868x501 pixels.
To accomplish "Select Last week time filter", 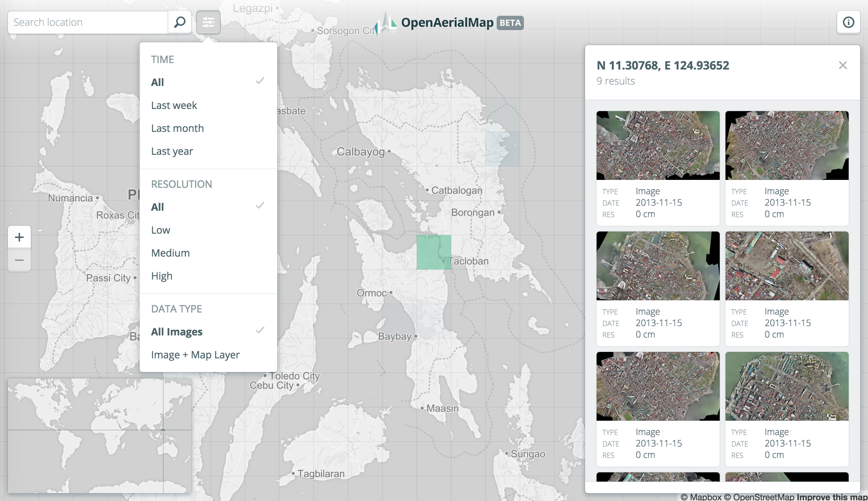I will 208,105.
